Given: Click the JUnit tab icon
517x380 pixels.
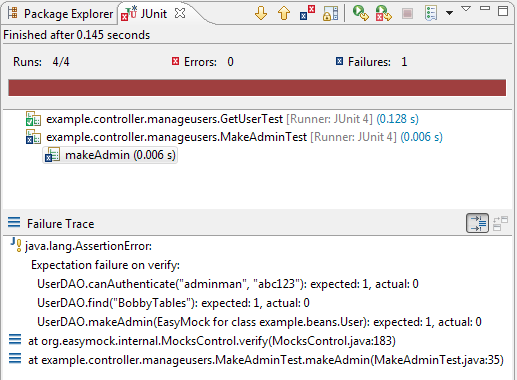Looking at the screenshot, I should pos(129,13).
